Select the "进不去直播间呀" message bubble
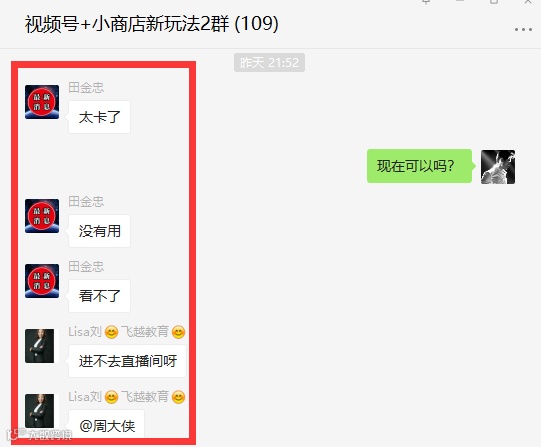 tap(127, 361)
